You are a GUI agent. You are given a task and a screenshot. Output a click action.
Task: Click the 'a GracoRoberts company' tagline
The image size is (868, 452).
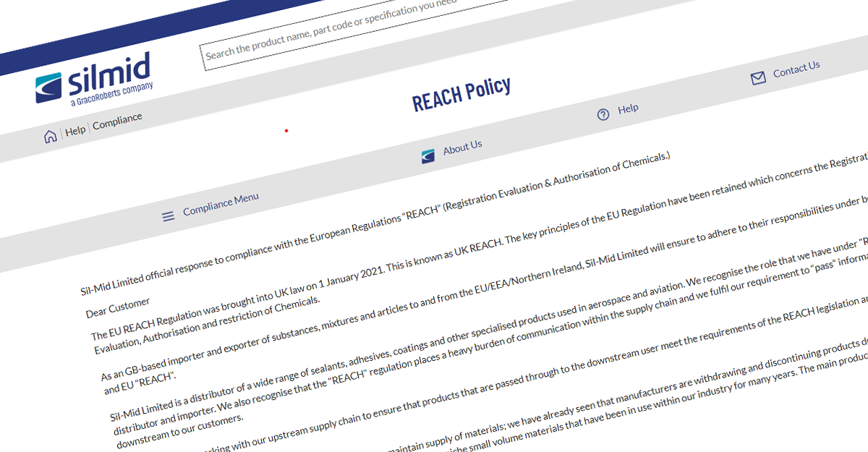[x=111, y=95]
